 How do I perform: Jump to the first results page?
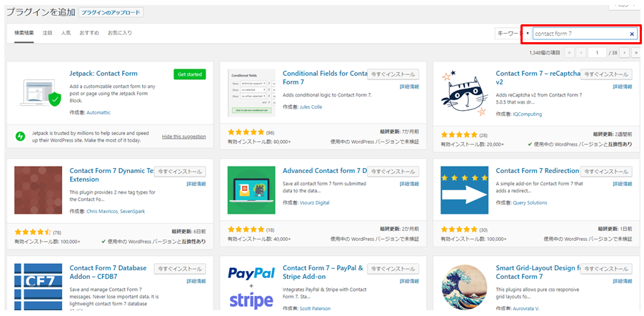click(x=569, y=53)
